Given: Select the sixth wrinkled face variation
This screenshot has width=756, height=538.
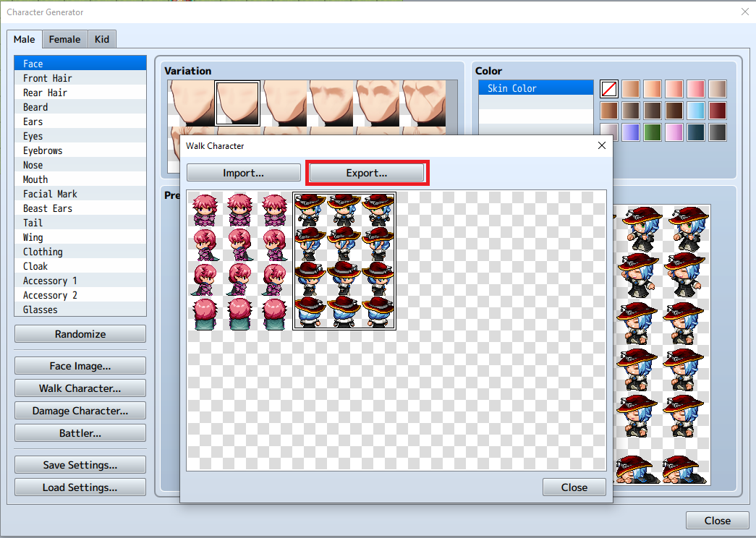Looking at the screenshot, I should coord(424,103).
